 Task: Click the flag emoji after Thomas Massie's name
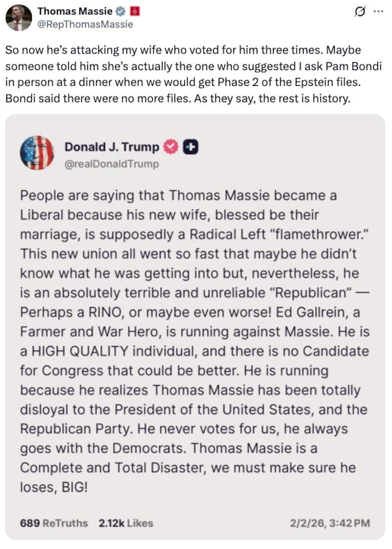[135, 11]
